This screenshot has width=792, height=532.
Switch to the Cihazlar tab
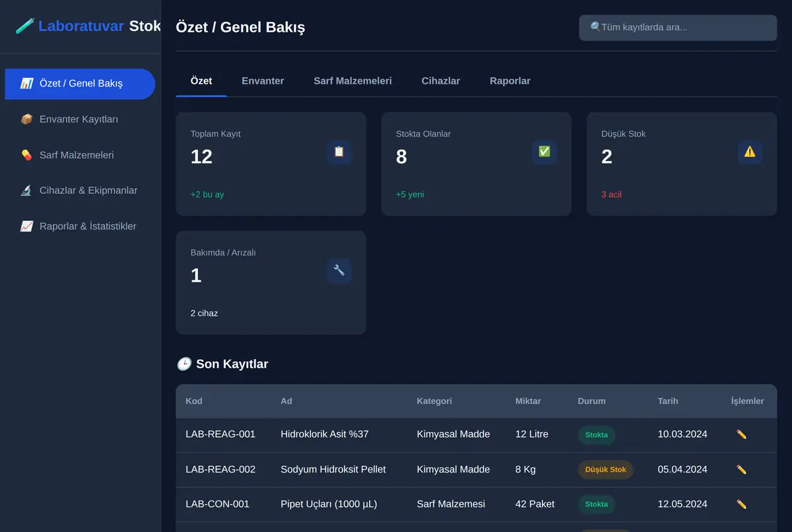[441, 81]
